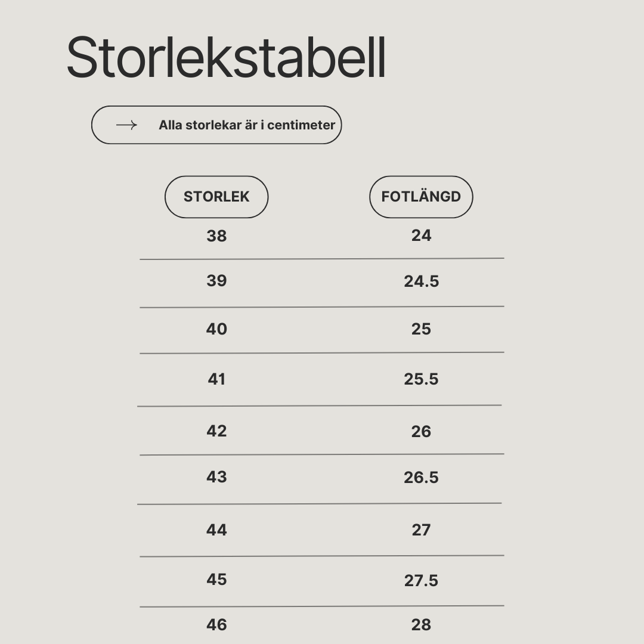Select size 45 in the table
Viewport: 644px width, 644px height.
pyautogui.click(x=216, y=580)
